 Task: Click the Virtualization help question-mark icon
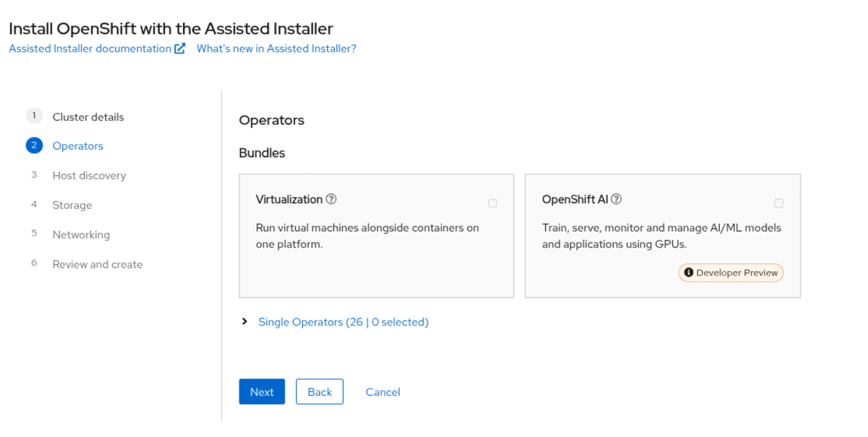[331, 199]
